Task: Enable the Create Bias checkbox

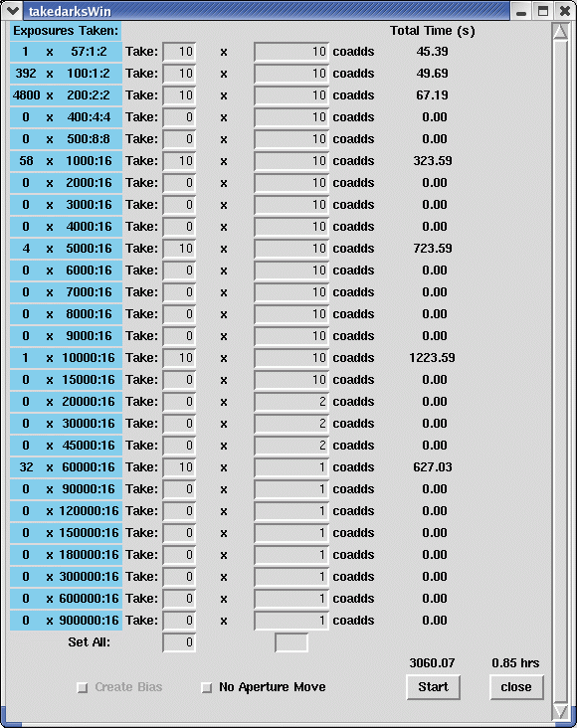Action: click(x=83, y=687)
